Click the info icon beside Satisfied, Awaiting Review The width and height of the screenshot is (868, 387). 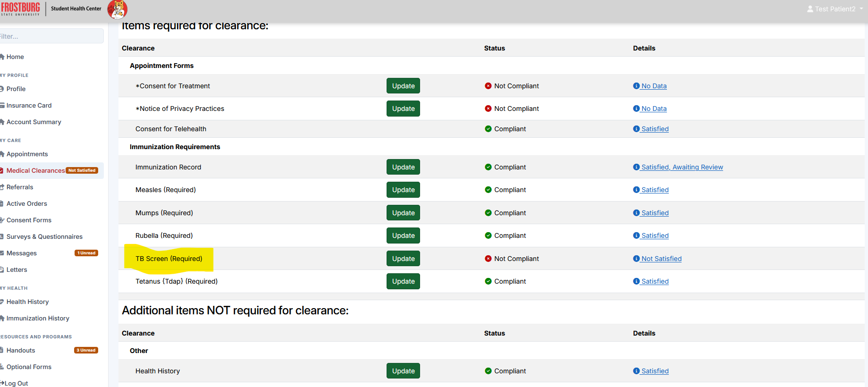click(636, 167)
